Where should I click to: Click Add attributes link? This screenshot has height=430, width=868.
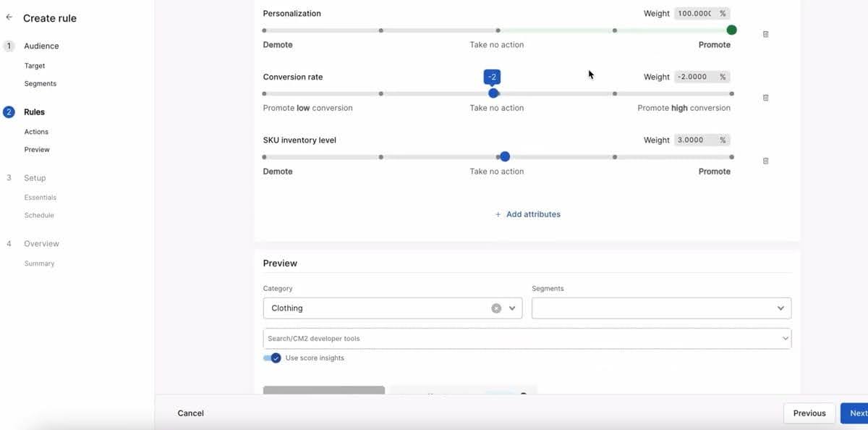pyautogui.click(x=527, y=214)
